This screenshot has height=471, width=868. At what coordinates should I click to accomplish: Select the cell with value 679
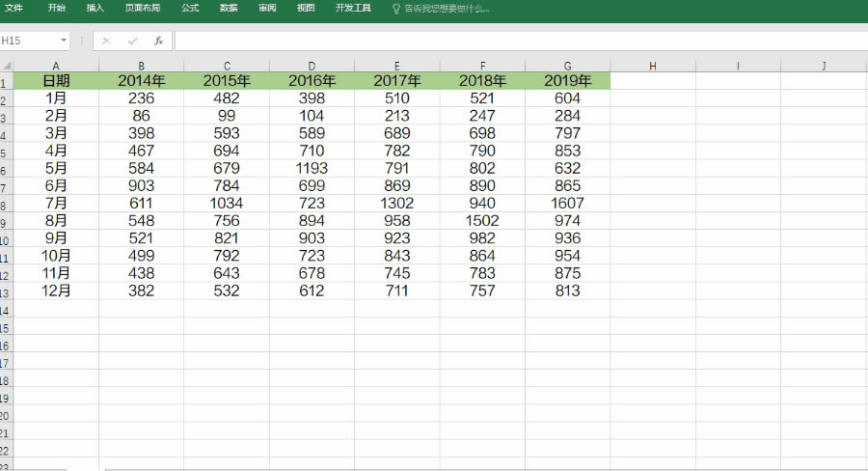point(227,169)
